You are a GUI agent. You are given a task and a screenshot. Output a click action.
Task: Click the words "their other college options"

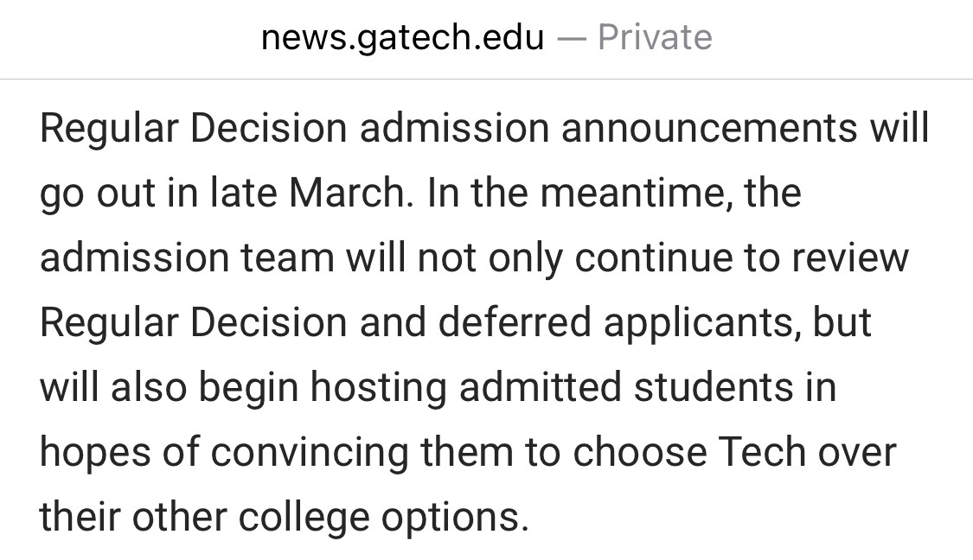(x=283, y=517)
